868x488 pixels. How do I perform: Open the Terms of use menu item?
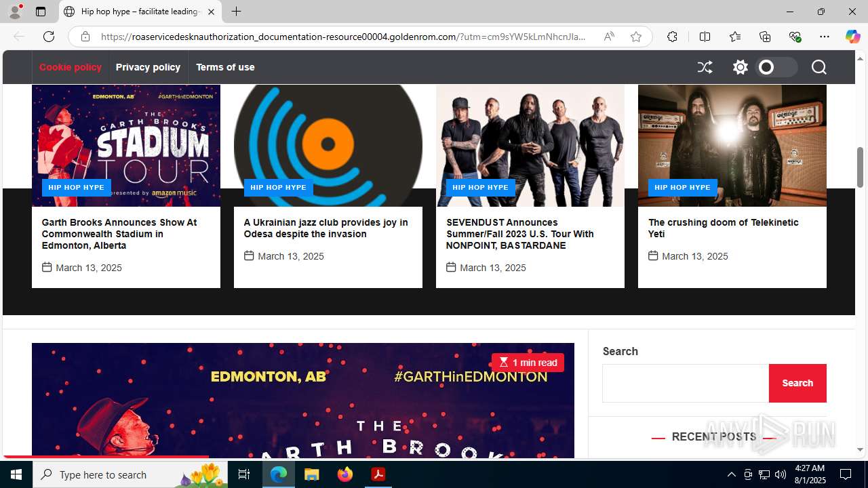pos(225,67)
